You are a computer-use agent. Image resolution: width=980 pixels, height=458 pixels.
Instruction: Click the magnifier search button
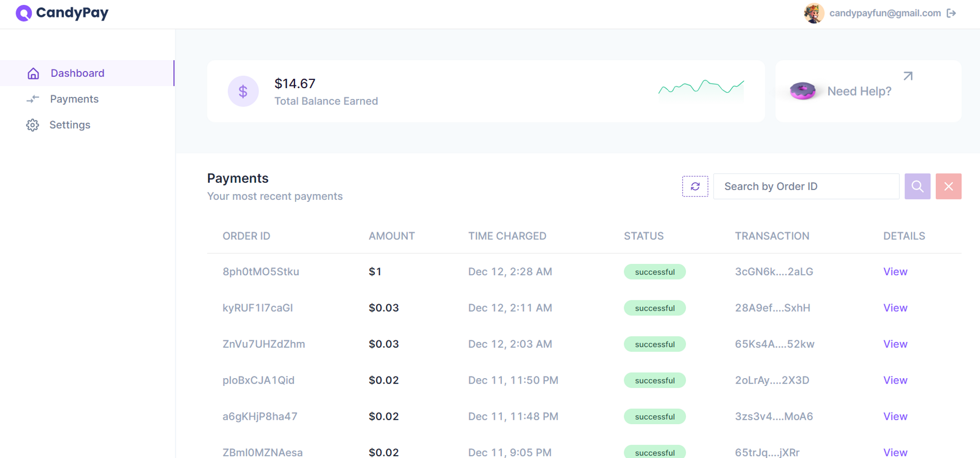tap(917, 186)
